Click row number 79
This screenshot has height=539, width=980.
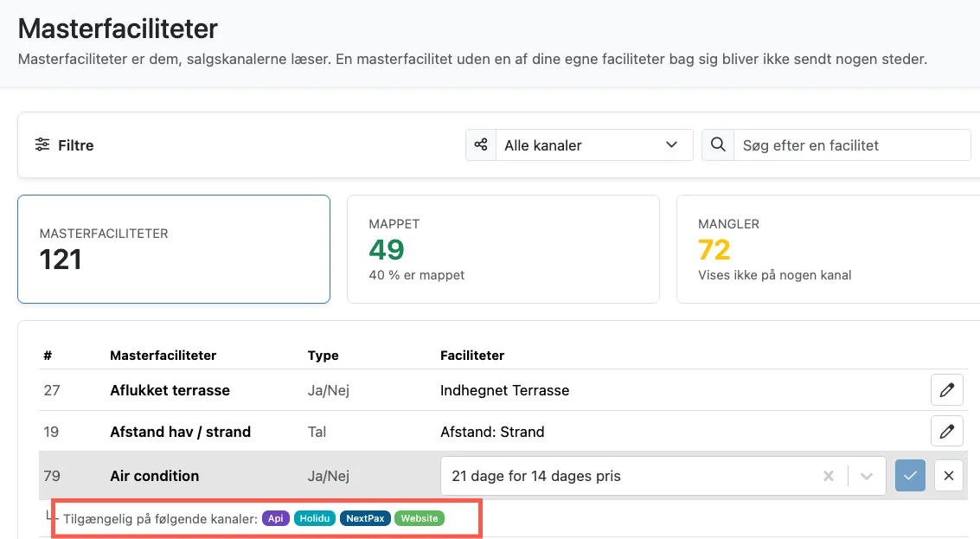(52, 476)
